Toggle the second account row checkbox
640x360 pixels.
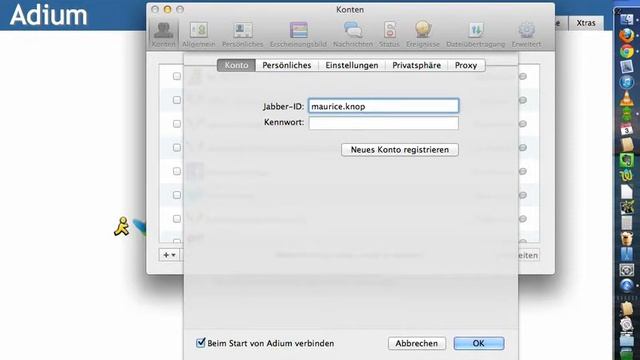click(177, 100)
